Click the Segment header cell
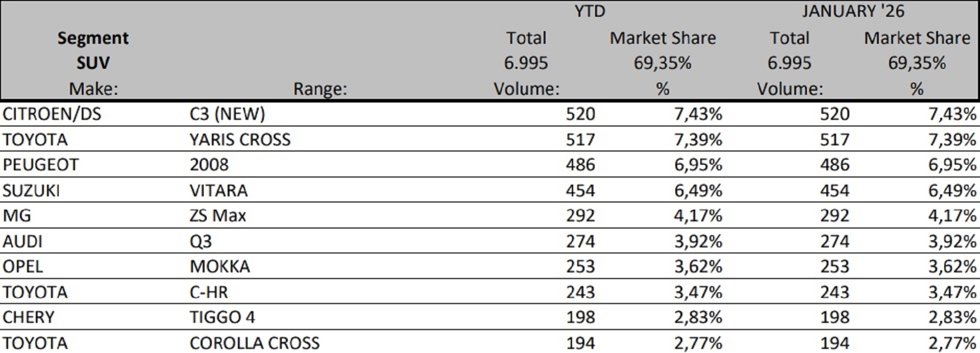Image resolution: width=980 pixels, height=353 pixels. pyautogui.click(x=93, y=38)
